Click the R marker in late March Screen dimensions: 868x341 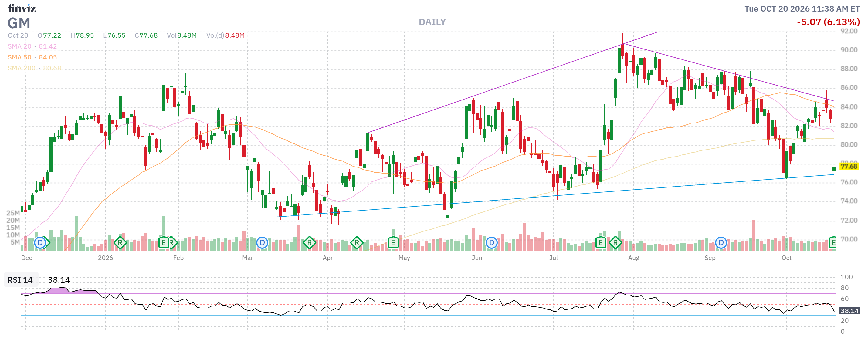pyautogui.click(x=309, y=243)
